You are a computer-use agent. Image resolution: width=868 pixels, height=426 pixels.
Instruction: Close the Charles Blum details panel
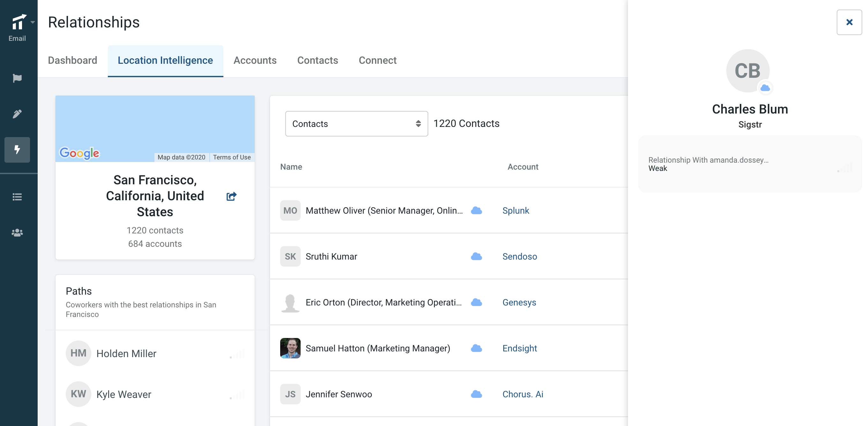pyautogui.click(x=849, y=22)
